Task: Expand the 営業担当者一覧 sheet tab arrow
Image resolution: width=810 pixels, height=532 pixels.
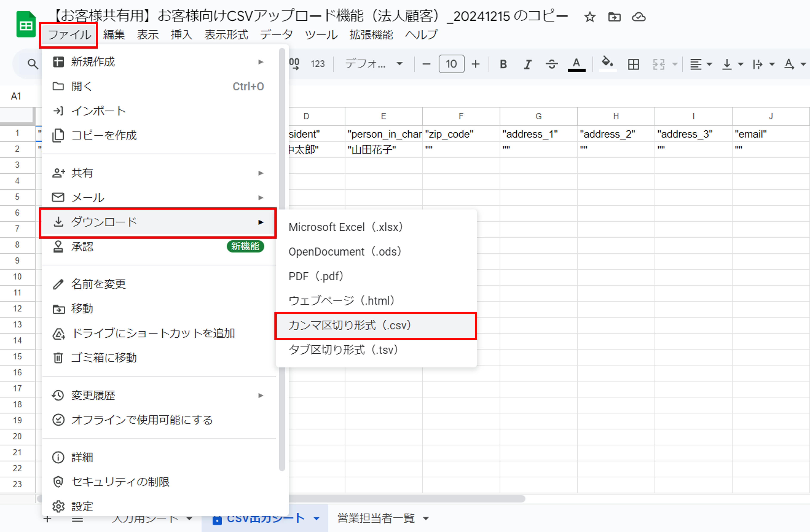Action: (x=425, y=518)
